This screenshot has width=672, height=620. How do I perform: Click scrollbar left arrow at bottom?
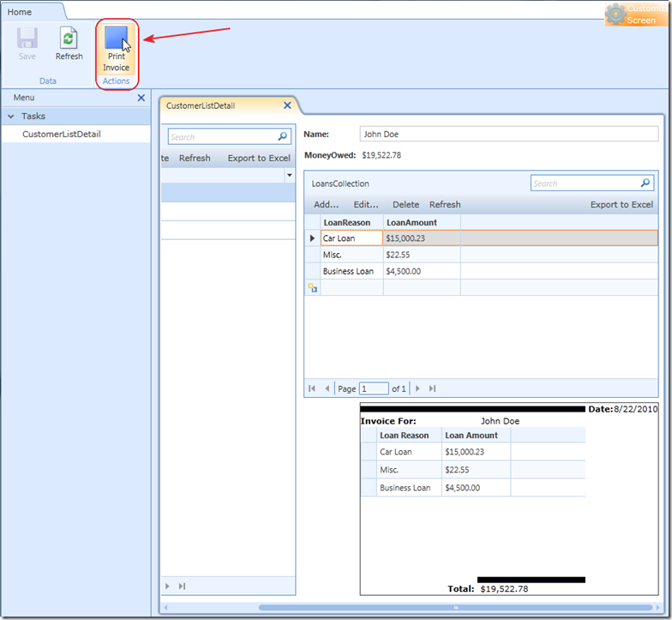[x=165, y=607]
